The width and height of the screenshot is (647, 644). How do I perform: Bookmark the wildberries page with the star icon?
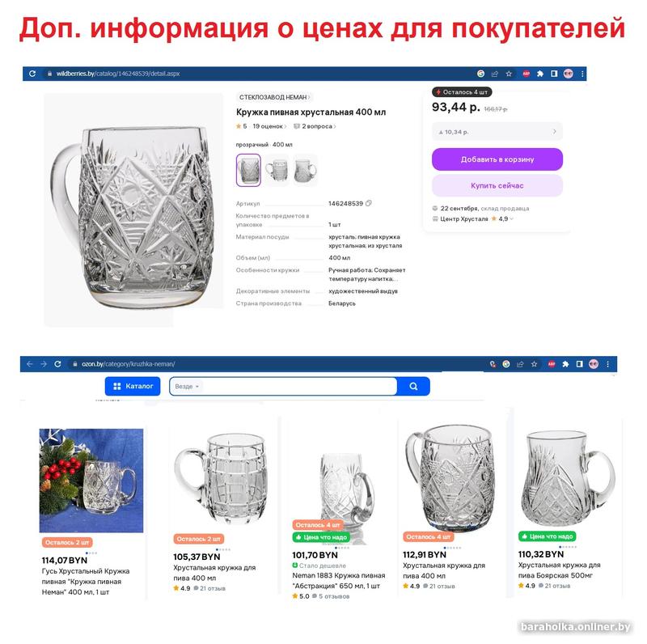(509, 74)
